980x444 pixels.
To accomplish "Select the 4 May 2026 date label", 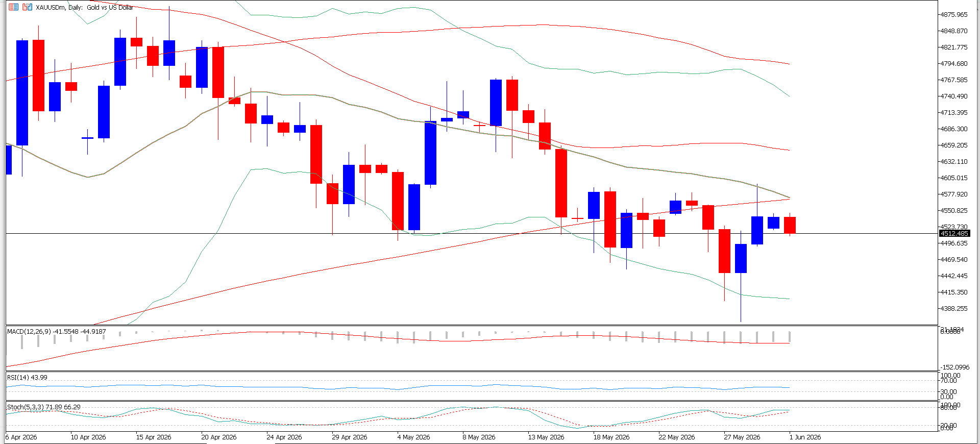I will [x=413, y=437].
